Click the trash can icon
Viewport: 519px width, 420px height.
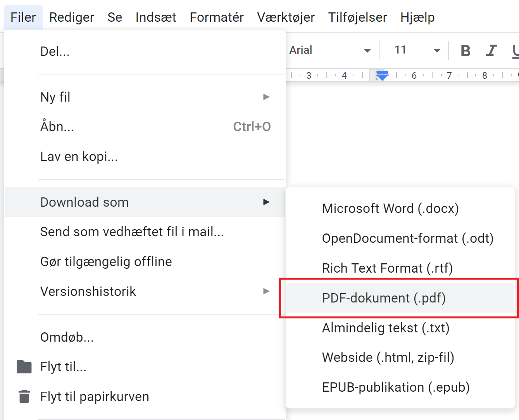tap(24, 396)
